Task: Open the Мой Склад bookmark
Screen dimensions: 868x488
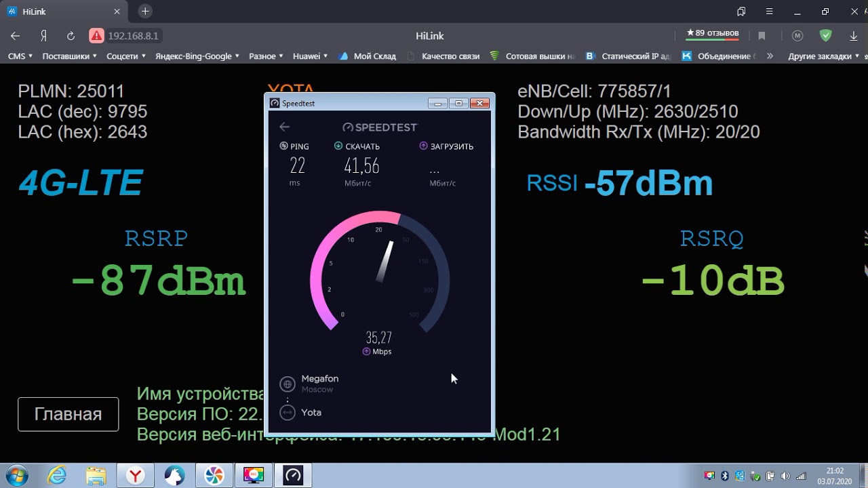Action: 367,56
